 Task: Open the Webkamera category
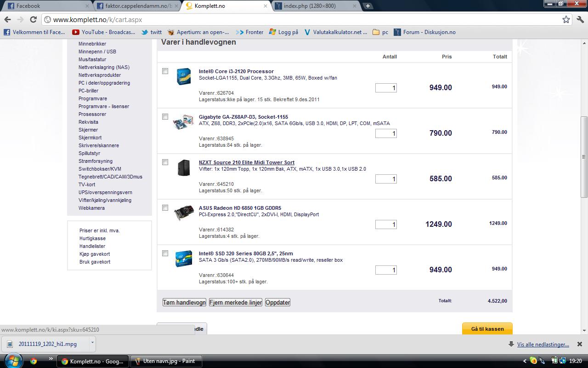[x=91, y=208]
